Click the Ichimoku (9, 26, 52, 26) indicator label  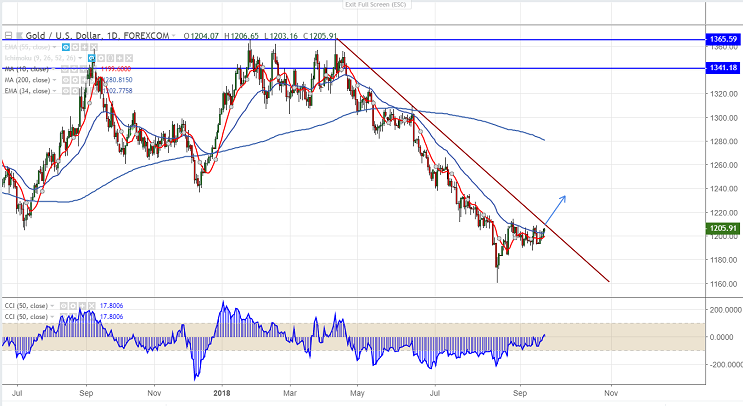coord(40,58)
